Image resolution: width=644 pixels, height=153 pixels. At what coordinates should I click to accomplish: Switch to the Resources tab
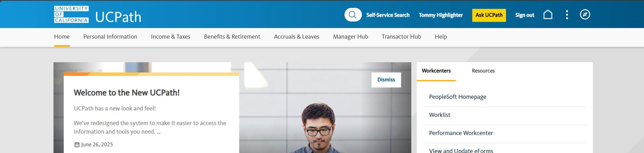(483, 71)
